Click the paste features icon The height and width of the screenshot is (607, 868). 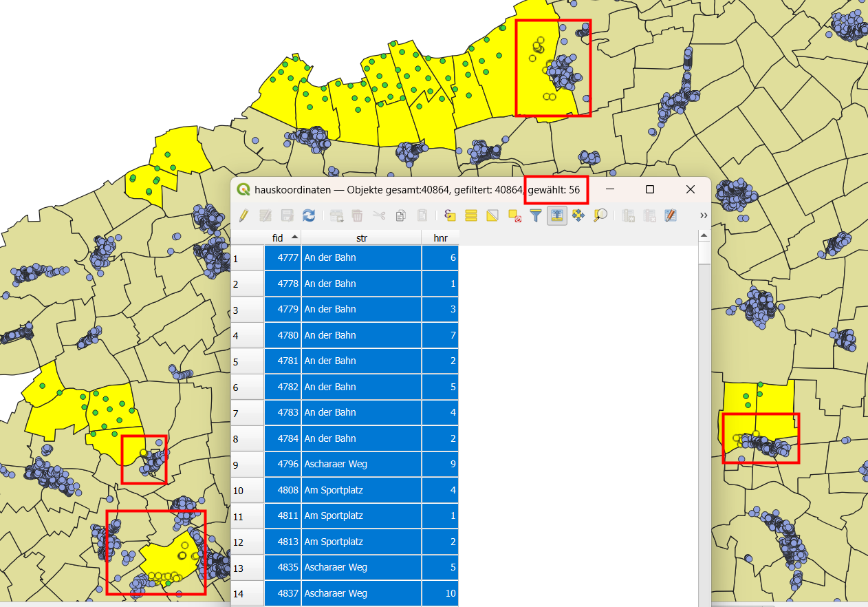tap(422, 215)
